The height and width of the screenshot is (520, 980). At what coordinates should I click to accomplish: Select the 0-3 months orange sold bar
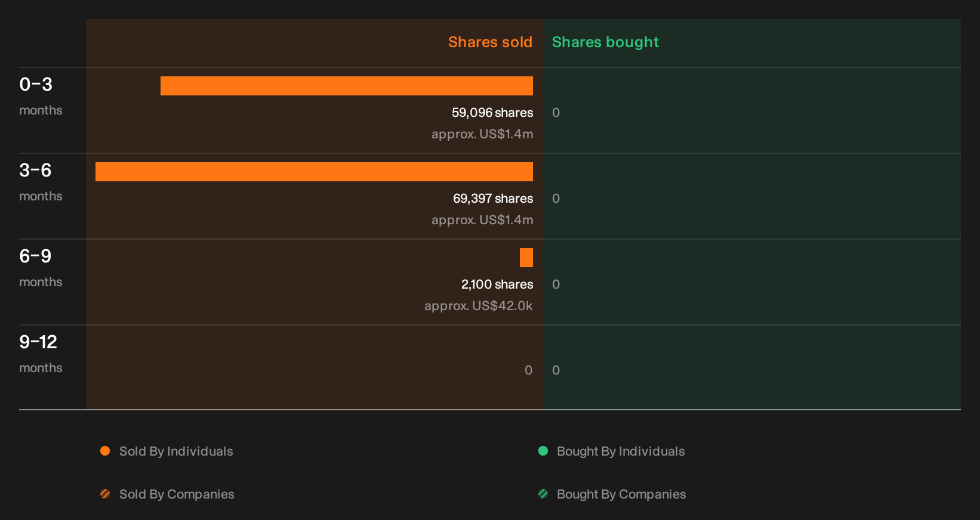click(347, 86)
